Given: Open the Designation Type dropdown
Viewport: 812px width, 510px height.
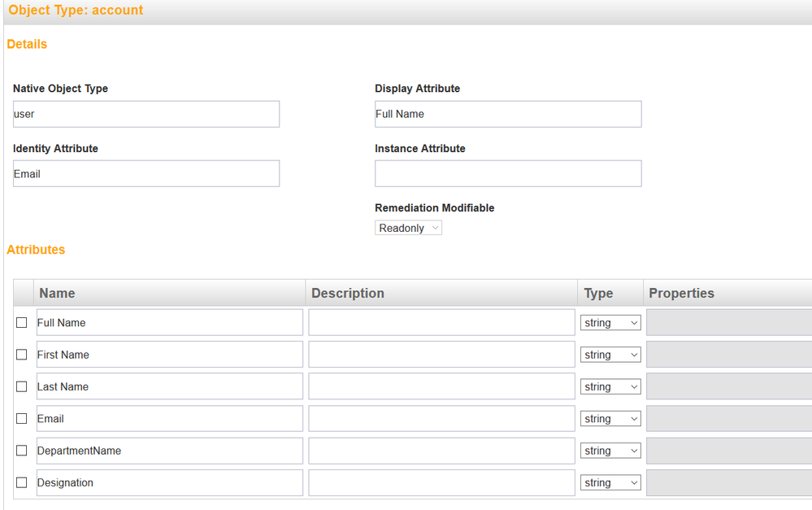Looking at the screenshot, I should 610,483.
